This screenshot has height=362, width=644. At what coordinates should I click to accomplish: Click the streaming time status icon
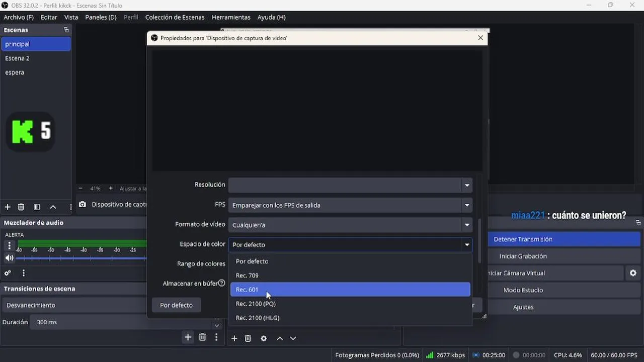click(x=475, y=355)
